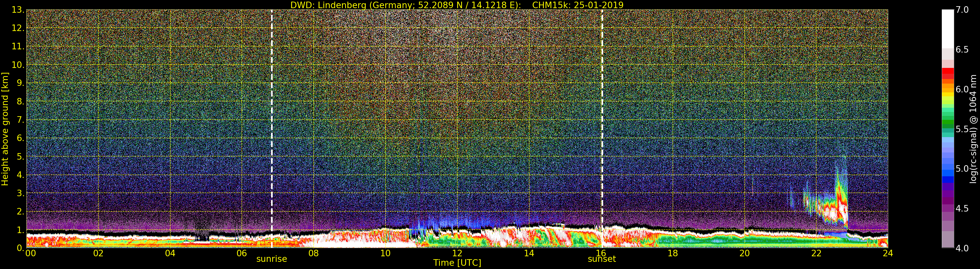Click the colorbar tick value 5.5
980x269 pixels.
pyautogui.click(x=962, y=129)
